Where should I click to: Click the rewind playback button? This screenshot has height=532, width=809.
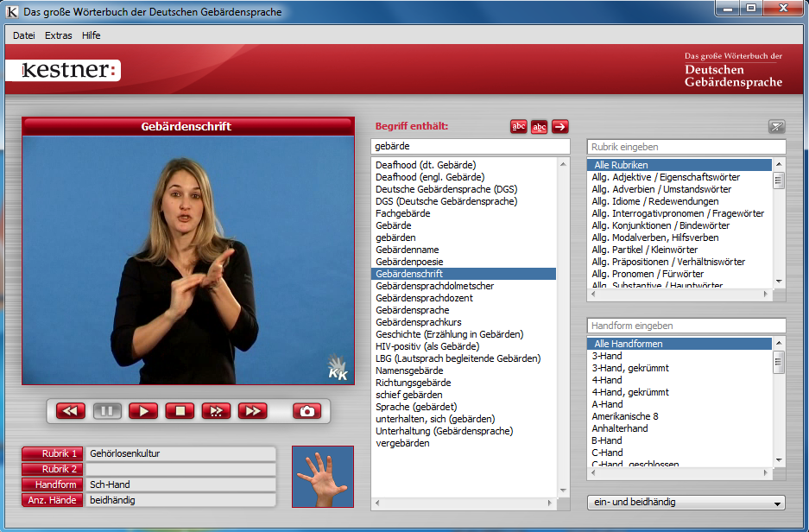click(x=71, y=411)
